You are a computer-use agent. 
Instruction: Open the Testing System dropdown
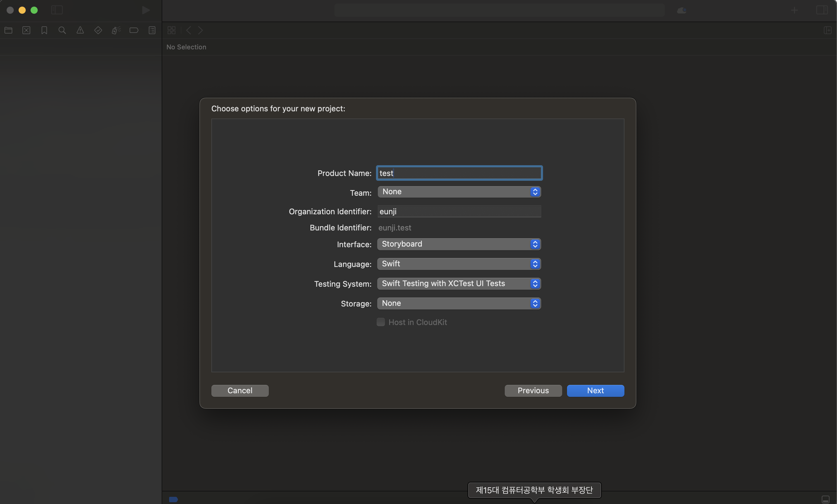coord(459,284)
